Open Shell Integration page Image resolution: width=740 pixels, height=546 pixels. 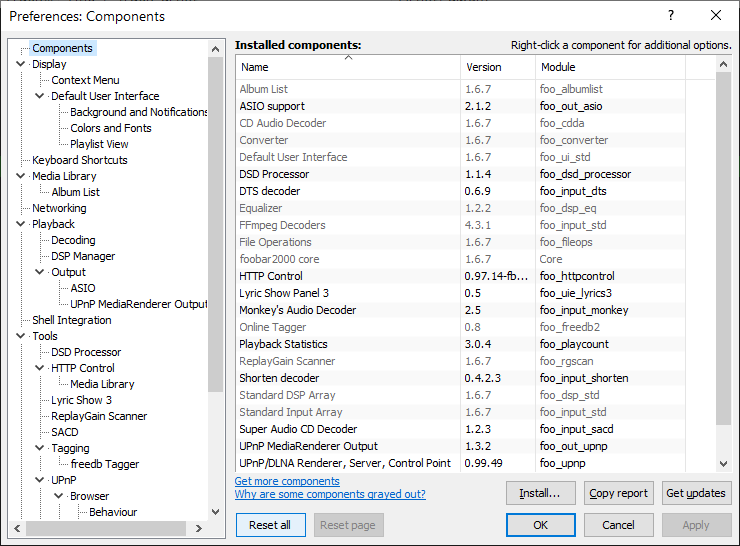72,320
